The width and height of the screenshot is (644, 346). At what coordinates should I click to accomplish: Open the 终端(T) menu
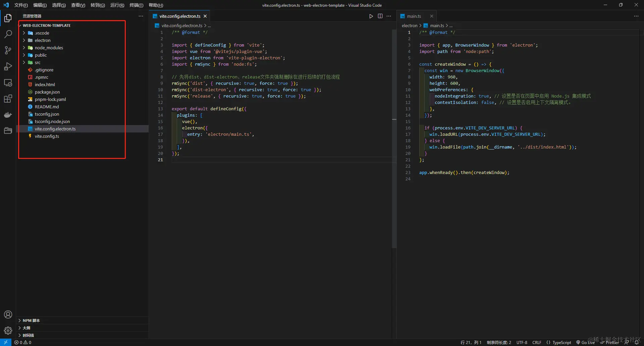(136, 5)
